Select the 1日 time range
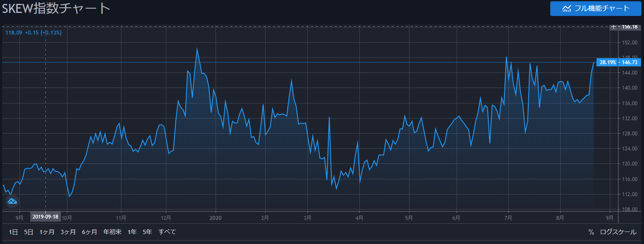The width and height of the screenshot is (644, 244). click(x=13, y=232)
